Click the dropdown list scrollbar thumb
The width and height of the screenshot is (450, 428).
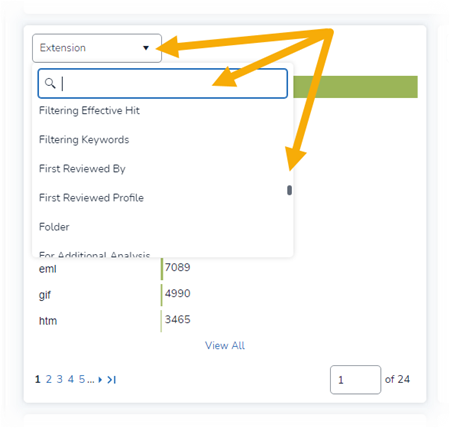(x=289, y=190)
